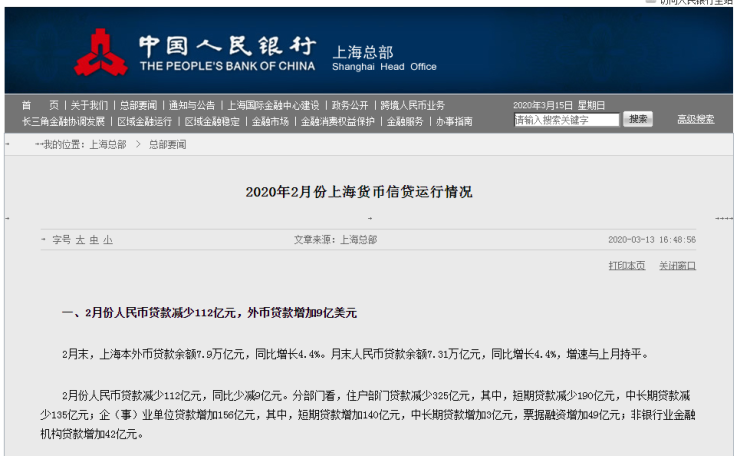Click the article title 2020年2月份上海货币信贷运行情况
The width and height of the screenshot is (740, 456).
[359, 192]
